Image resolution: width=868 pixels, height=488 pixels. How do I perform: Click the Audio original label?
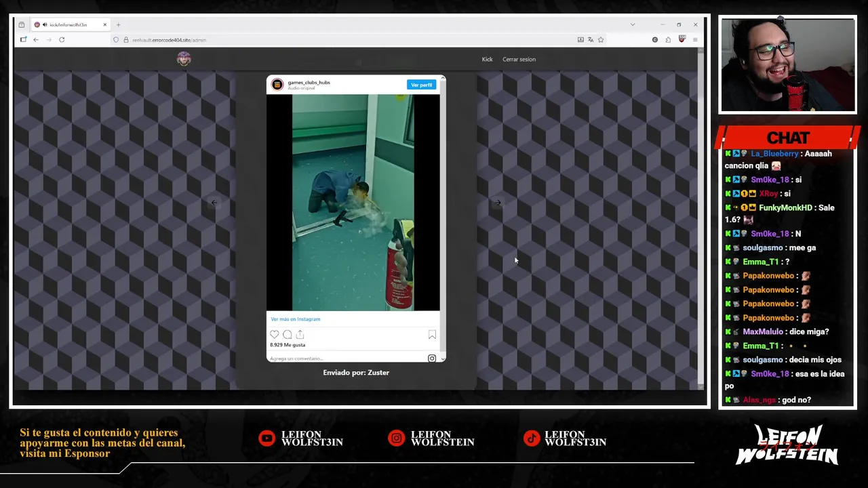pos(302,88)
